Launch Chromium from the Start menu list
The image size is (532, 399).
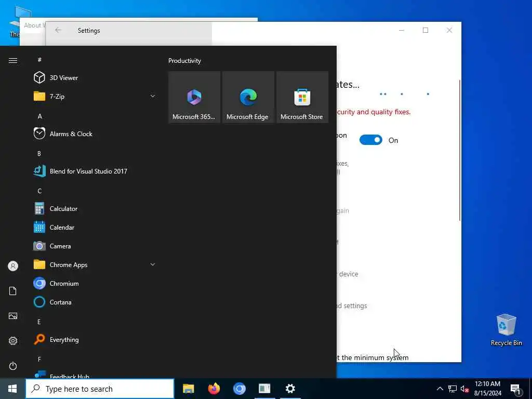pos(95,283)
